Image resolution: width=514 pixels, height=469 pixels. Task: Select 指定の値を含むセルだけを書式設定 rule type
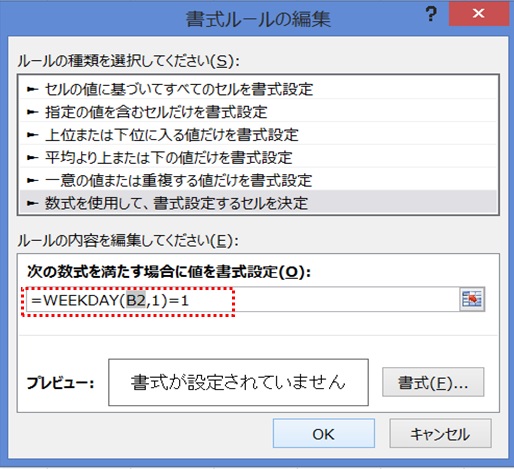click(x=258, y=112)
